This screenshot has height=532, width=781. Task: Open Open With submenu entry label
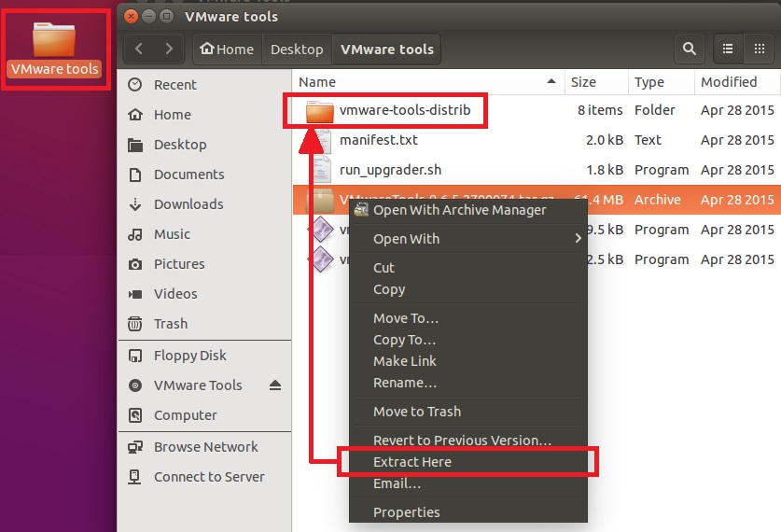(x=407, y=239)
